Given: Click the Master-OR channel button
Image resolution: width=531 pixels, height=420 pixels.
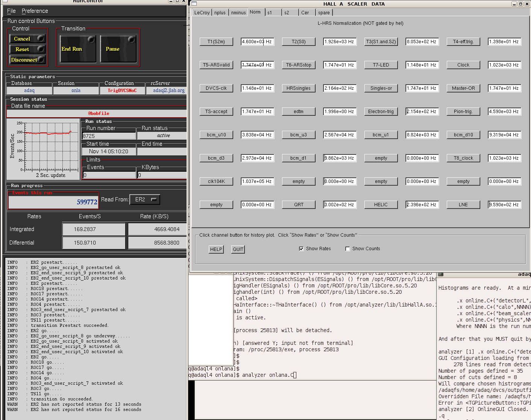Looking at the screenshot, I should click(463, 88).
